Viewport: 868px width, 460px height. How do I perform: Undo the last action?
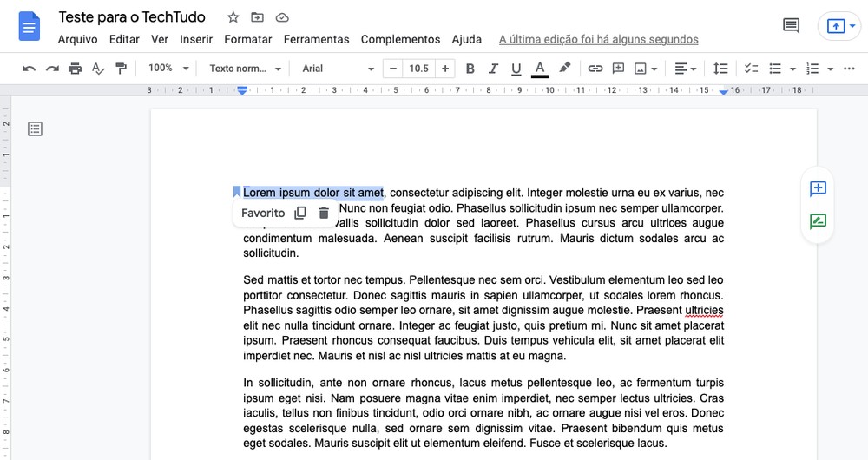pyautogui.click(x=30, y=69)
